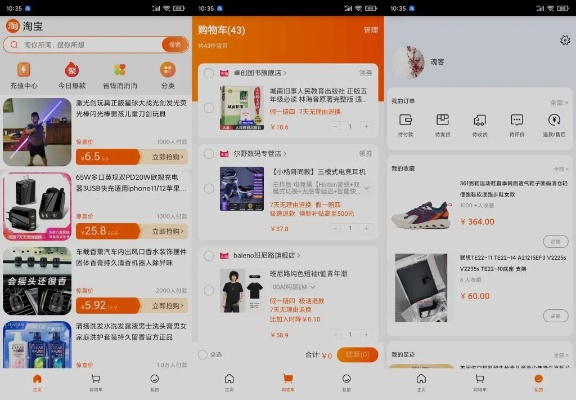This screenshot has height=400, width=576.
Task: Select the ¥10.6 book item checkbox
Action: (209, 108)
